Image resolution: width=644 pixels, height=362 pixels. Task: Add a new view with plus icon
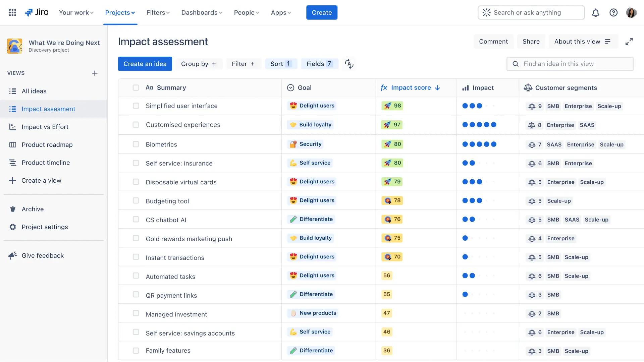pos(95,73)
